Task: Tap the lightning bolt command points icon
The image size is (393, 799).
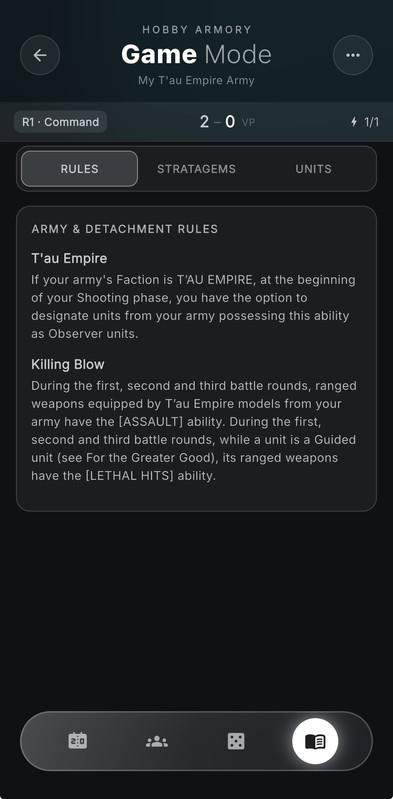Action: point(354,122)
